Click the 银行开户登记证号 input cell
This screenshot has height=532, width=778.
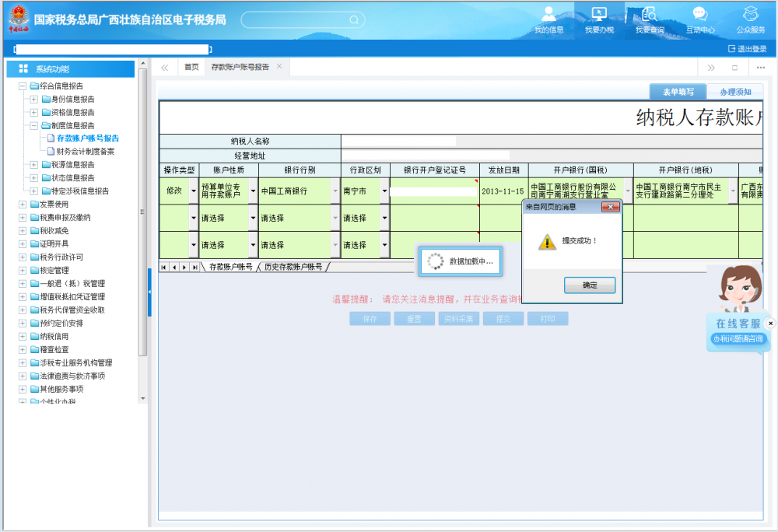coord(434,191)
